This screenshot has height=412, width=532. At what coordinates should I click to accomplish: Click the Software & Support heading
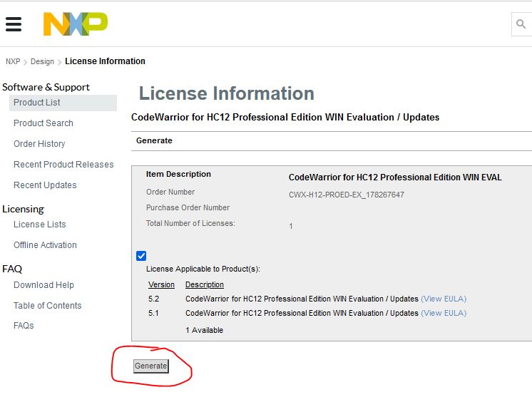46,87
